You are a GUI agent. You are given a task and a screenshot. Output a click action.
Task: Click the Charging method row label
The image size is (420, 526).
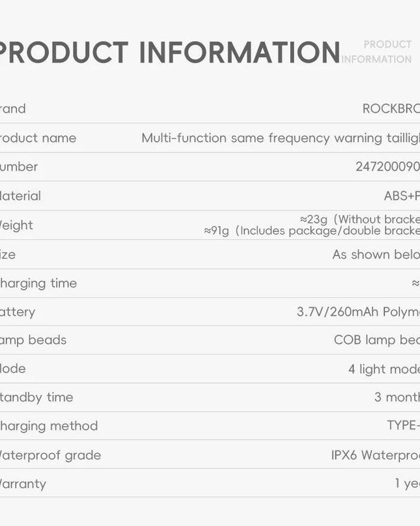click(49, 426)
